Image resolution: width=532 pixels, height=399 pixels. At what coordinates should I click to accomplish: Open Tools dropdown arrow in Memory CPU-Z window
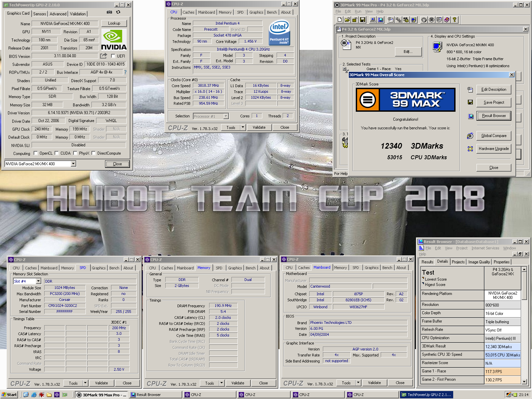(x=221, y=383)
